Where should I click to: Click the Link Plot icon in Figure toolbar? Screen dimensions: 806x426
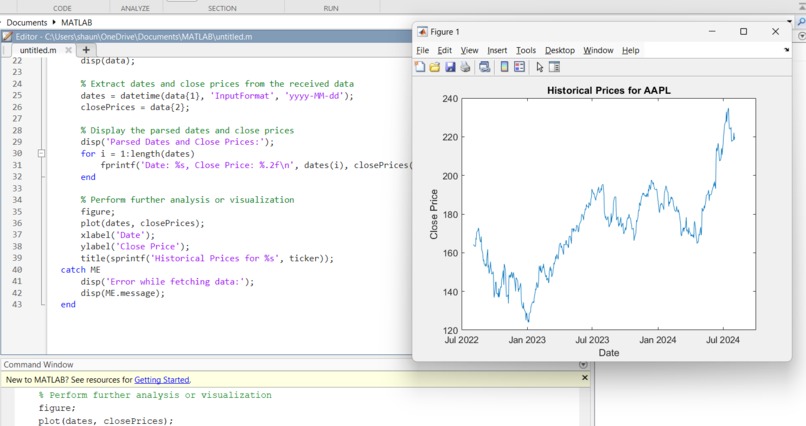click(x=484, y=67)
